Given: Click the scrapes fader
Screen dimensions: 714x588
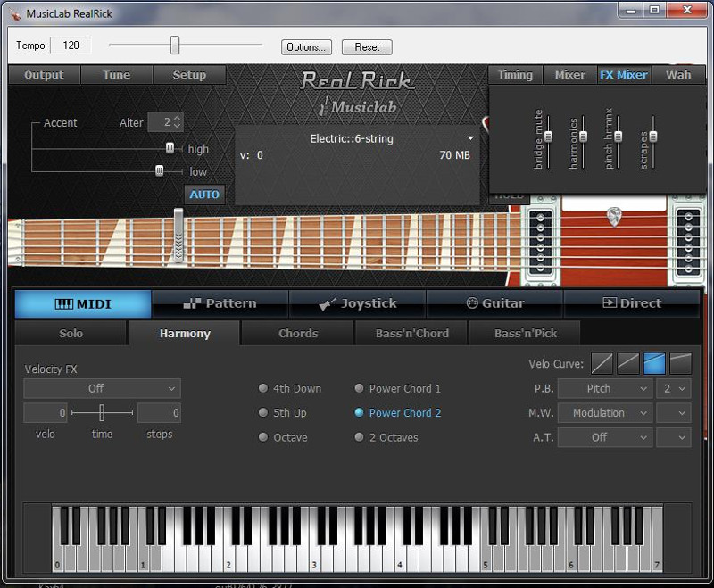Looking at the screenshot, I should (653, 137).
